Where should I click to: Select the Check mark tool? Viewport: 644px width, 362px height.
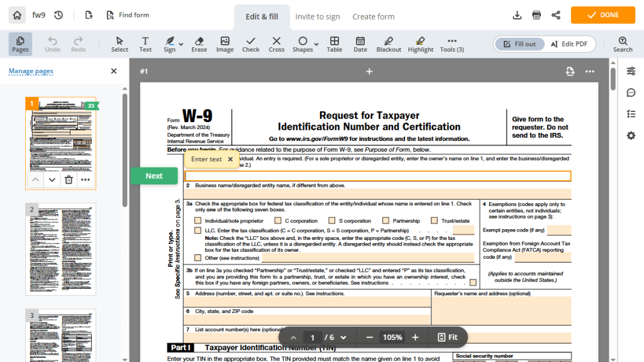tap(250, 44)
